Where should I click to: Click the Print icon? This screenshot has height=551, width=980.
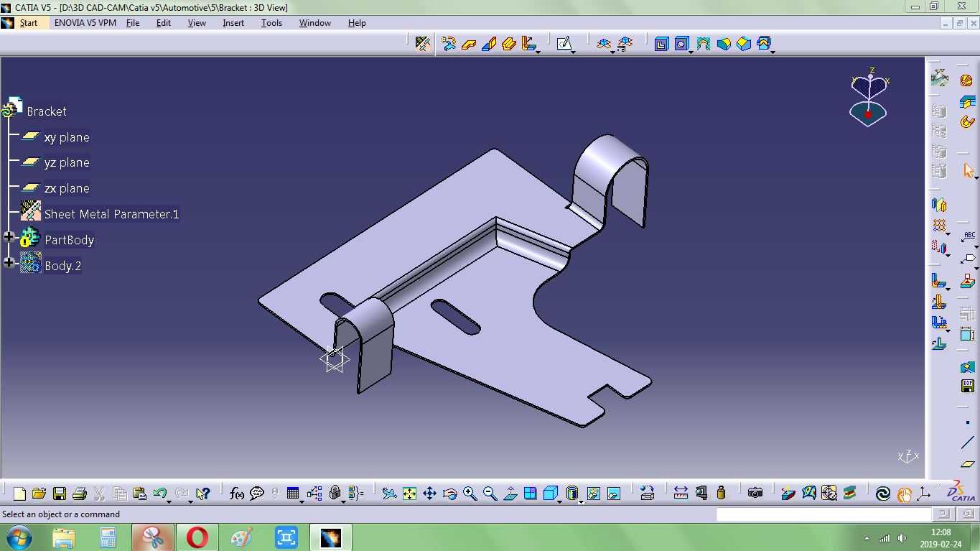pyautogui.click(x=80, y=494)
